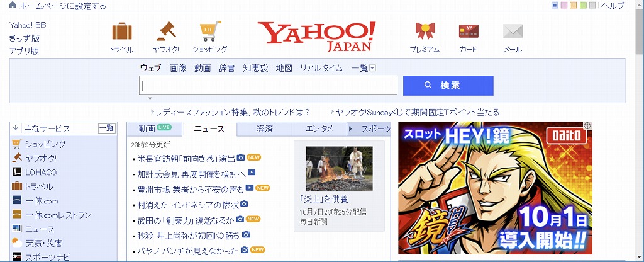Open the ヘルプ link at top right
Viewport: 644px width, 262px height.
click(x=613, y=5)
